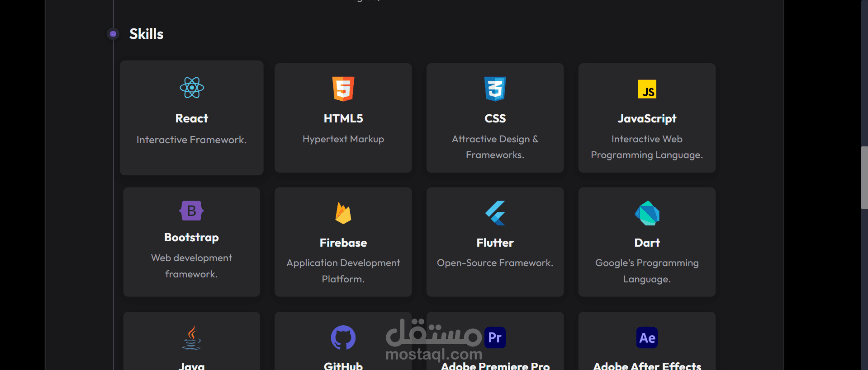Select the HTML5 card title
The image size is (868, 370).
point(343,118)
